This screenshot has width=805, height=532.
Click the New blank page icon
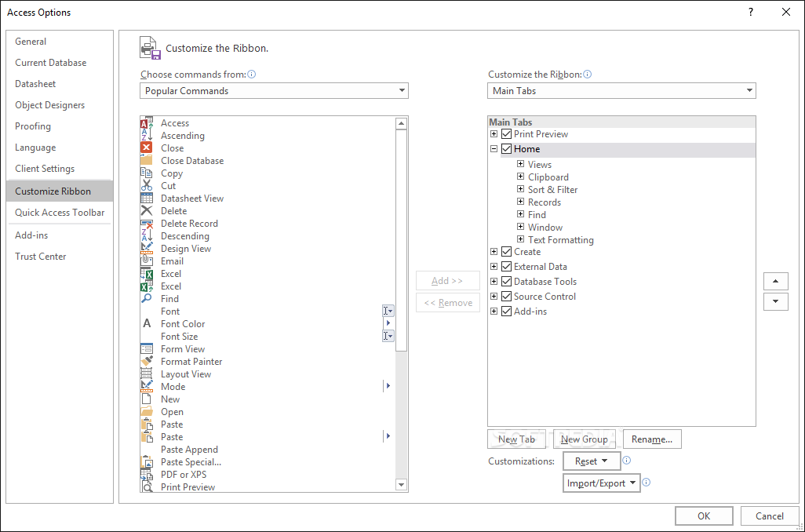coord(147,399)
